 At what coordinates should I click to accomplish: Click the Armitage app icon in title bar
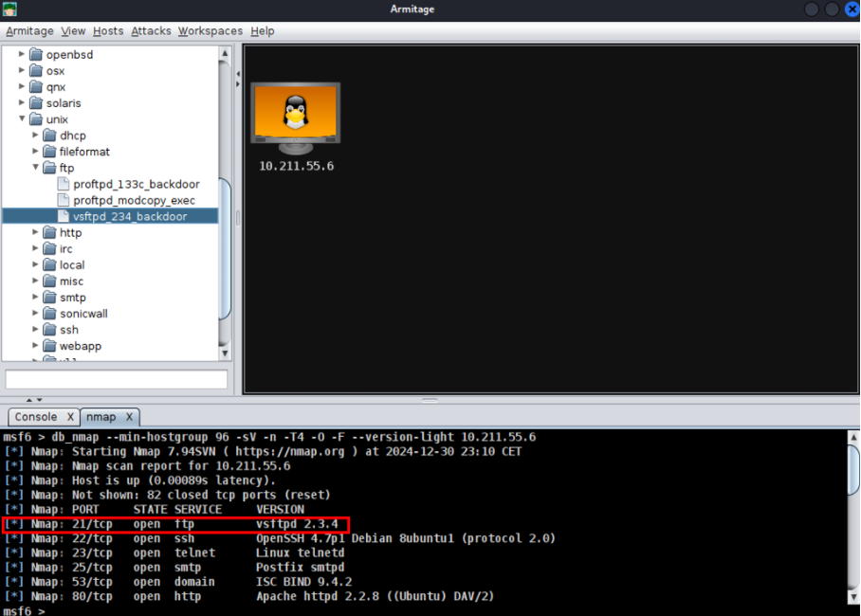click(x=9, y=9)
